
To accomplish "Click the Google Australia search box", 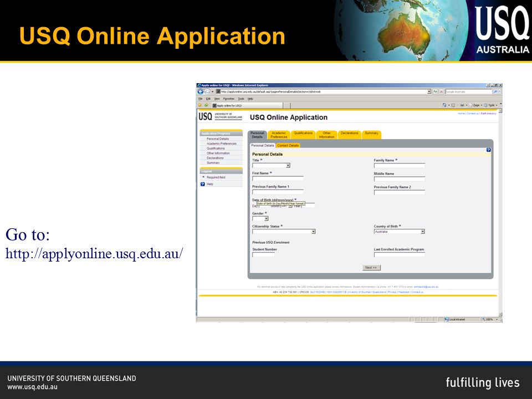I will pos(469,91).
